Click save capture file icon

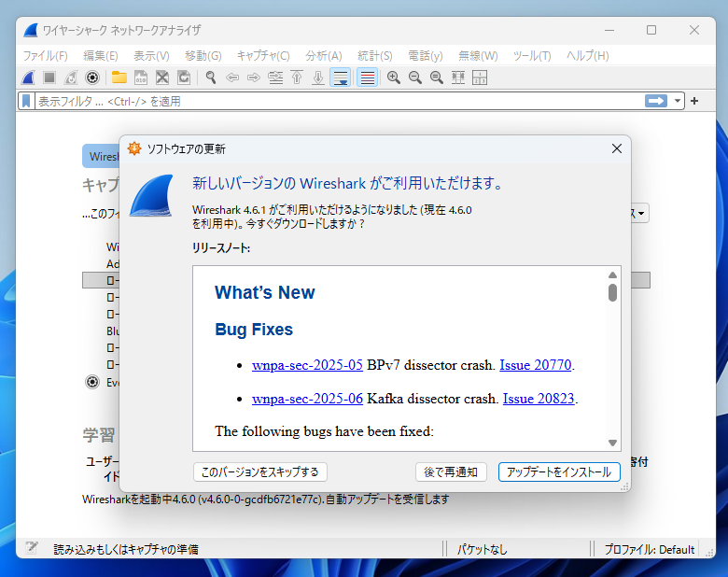(x=141, y=77)
